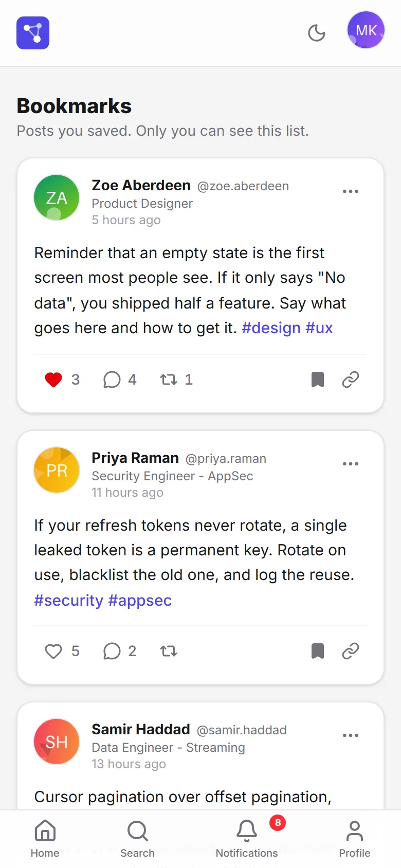Screen dimensions: 401x868
Task: Open more options on Priya Raman's post
Action: pos(351,464)
